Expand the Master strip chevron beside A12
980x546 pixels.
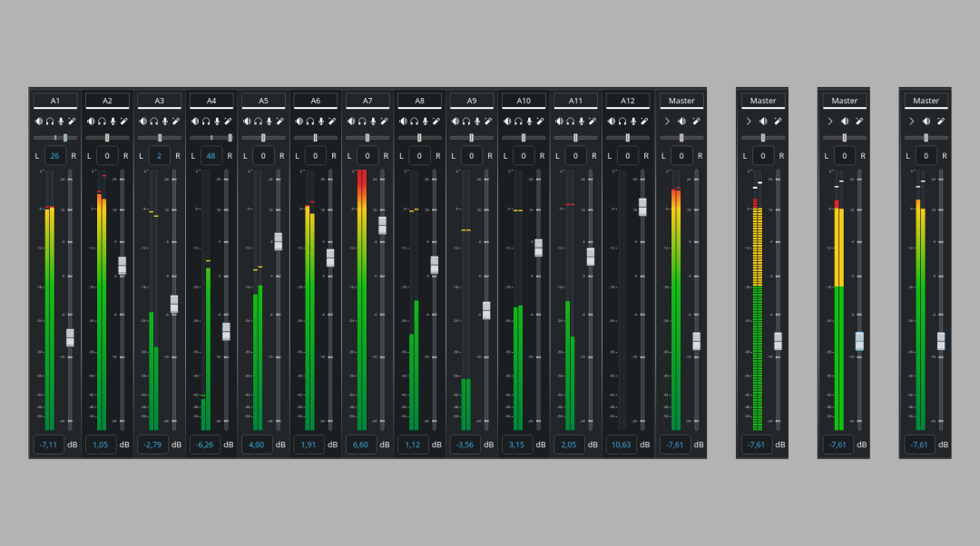click(667, 121)
